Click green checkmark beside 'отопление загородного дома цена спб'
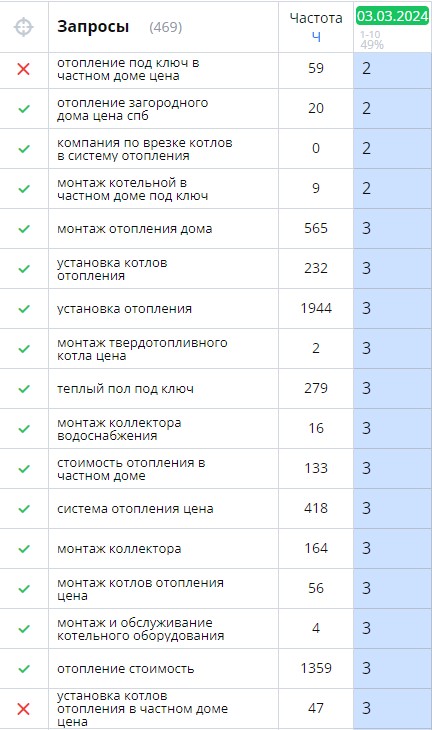Screen dimensions: 432x730 (x=24, y=109)
